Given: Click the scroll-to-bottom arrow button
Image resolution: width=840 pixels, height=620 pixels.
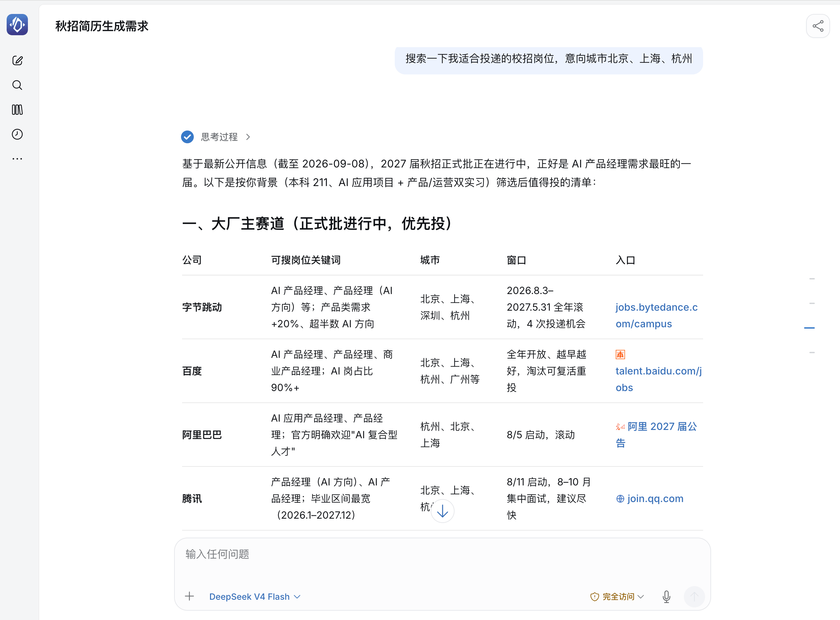Looking at the screenshot, I should click(443, 511).
